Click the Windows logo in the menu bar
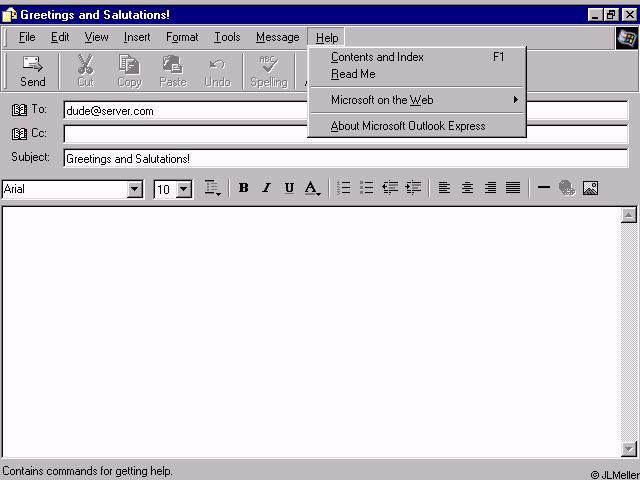640x480 pixels. 627,38
